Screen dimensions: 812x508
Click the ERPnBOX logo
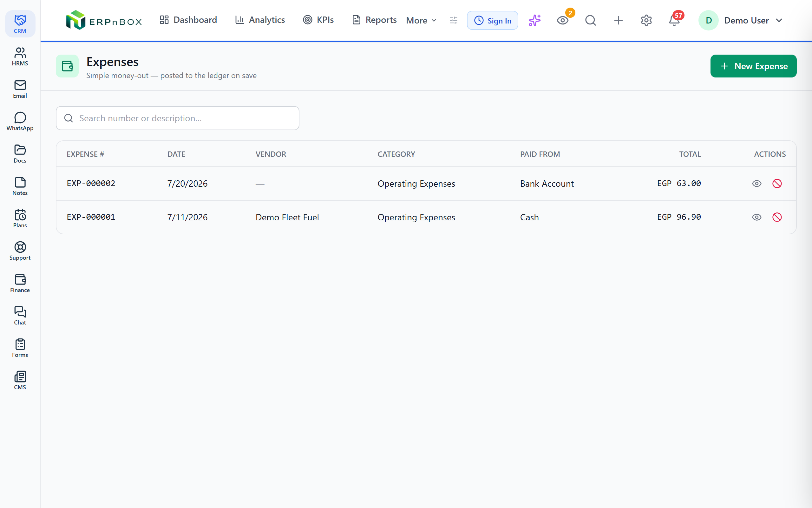coord(104,20)
